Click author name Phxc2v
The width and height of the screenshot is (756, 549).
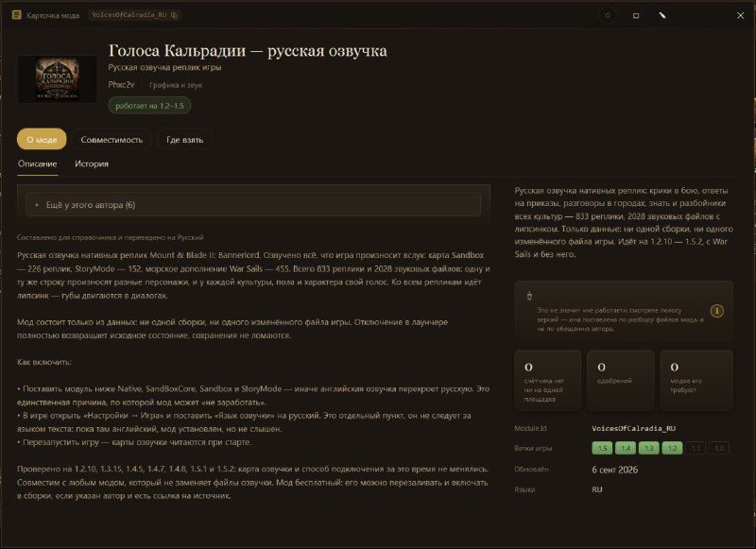121,84
